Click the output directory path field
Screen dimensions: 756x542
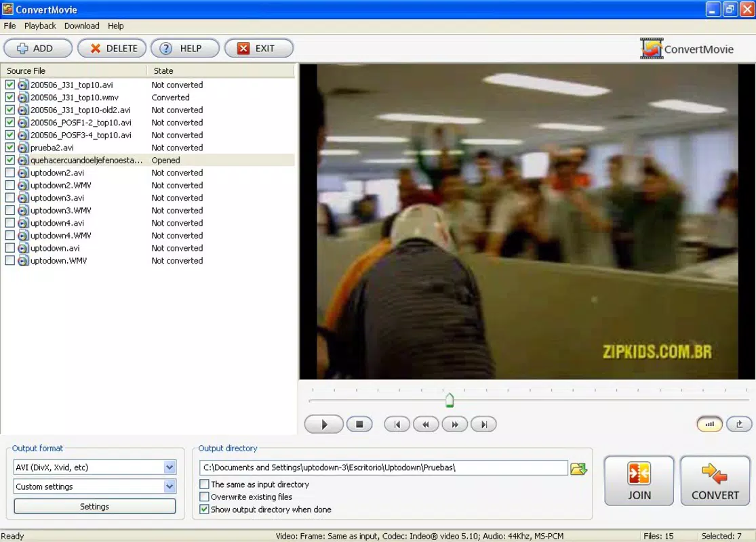pos(383,467)
